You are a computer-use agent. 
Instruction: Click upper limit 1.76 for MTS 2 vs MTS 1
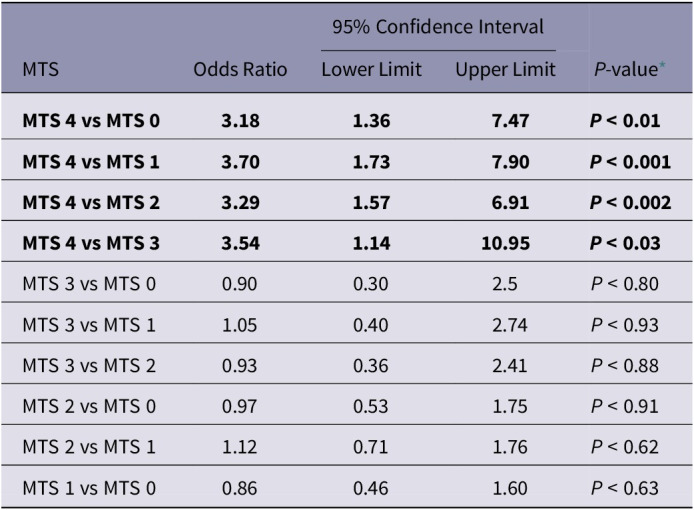(x=510, y=447)
